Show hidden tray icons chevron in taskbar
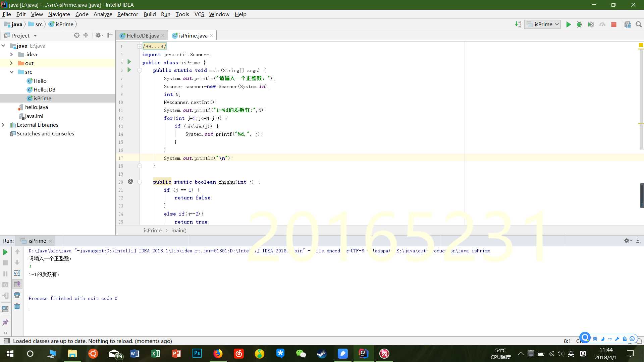The image size is (644, 362). pyautogui.click(x=521, y=354)
